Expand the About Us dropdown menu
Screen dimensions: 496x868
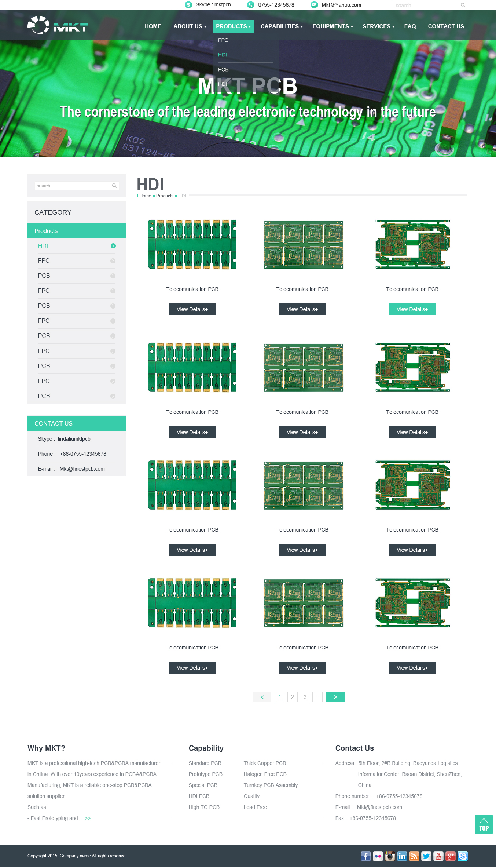(x=190, y=26)
